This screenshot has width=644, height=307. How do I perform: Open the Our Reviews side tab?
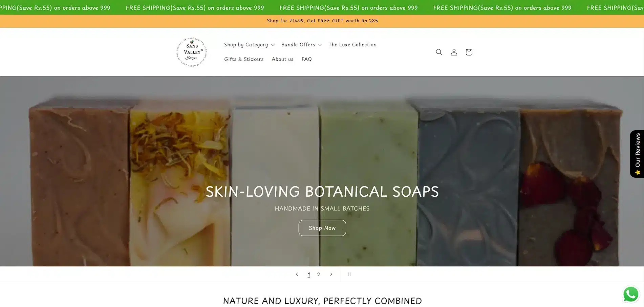tap(637, 154)
